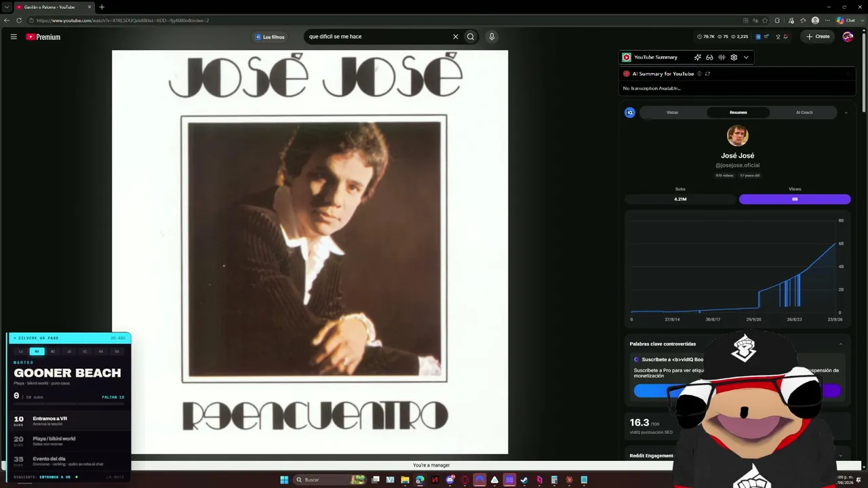Expand the YouTube Summary chevron
The image size is (868, 488).
746,58
